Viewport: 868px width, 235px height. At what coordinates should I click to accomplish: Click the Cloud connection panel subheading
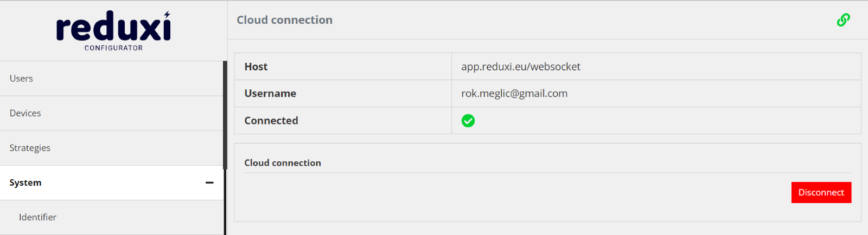(283, 163)
